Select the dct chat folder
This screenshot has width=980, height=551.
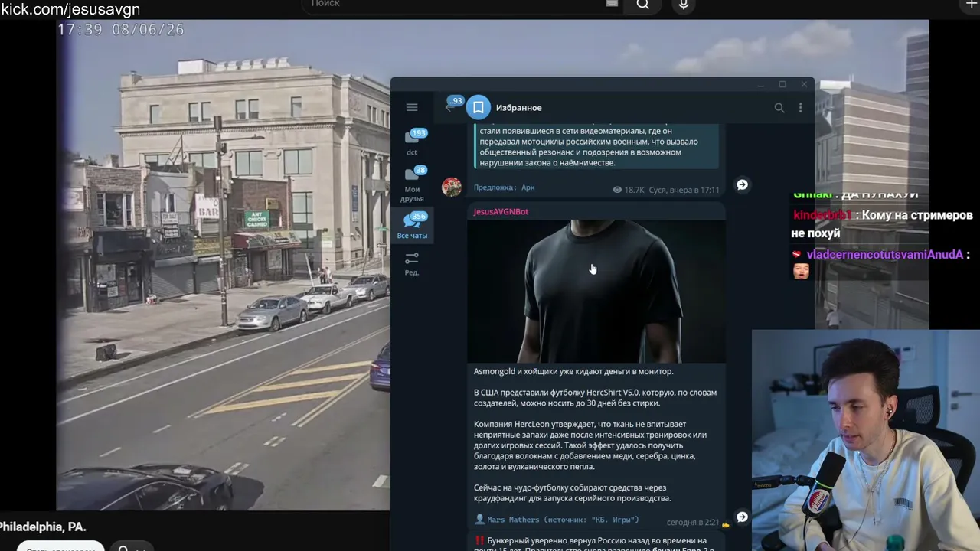(x=413, y=143)
